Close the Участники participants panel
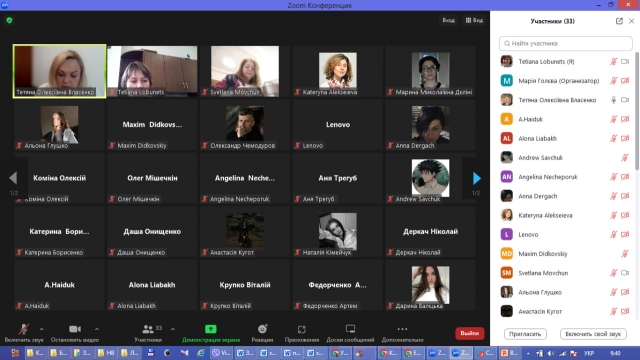This screenshot has width=640, height=360. (x=631, y=21)
